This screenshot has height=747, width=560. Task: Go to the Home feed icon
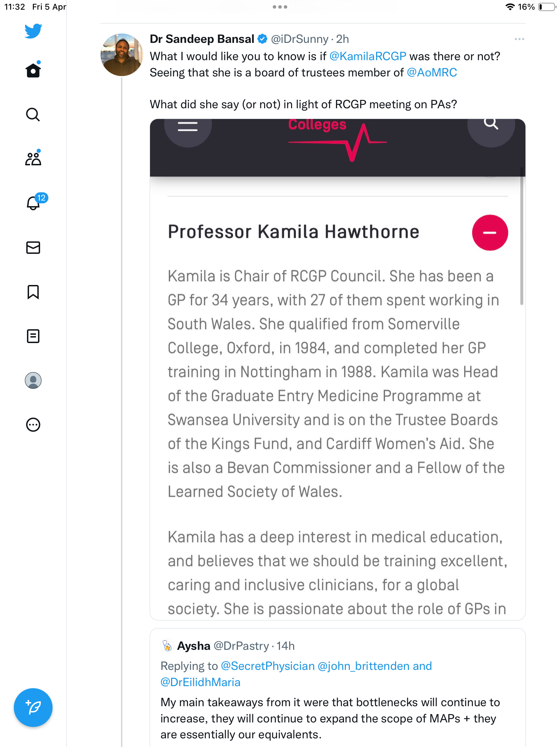coord(33,70)
